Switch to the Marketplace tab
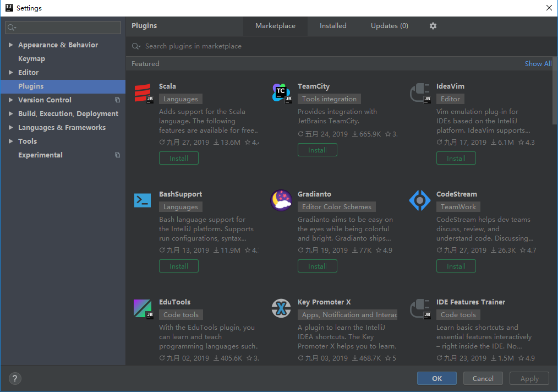Screen dimensions: 558x392 [x=275, y=26]
